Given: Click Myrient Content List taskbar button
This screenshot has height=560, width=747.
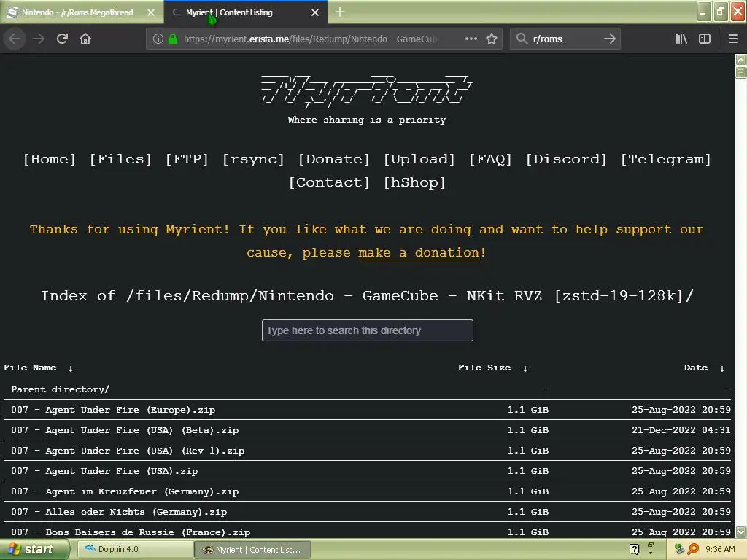Looking at the screenshot, I should pos(252,550).
